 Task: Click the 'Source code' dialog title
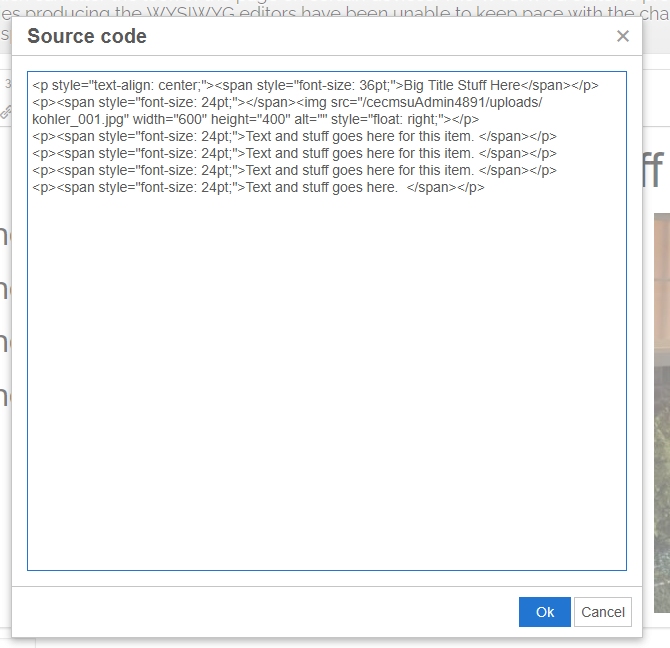(x=87, y=36)
